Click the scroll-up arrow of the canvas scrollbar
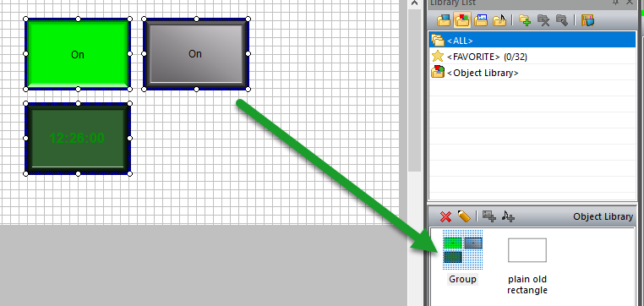 [415, 3]
